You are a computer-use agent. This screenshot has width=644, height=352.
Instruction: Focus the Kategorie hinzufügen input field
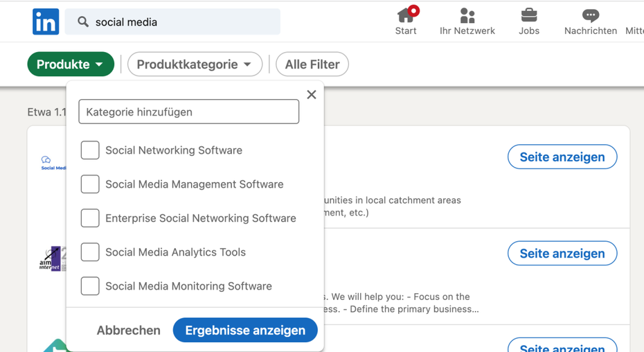[x=189, y=112]
